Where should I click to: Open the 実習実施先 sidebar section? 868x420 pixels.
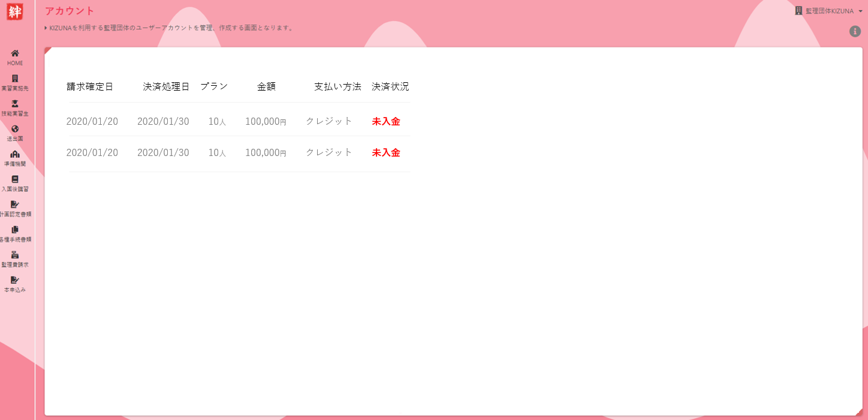click(15, 83)
